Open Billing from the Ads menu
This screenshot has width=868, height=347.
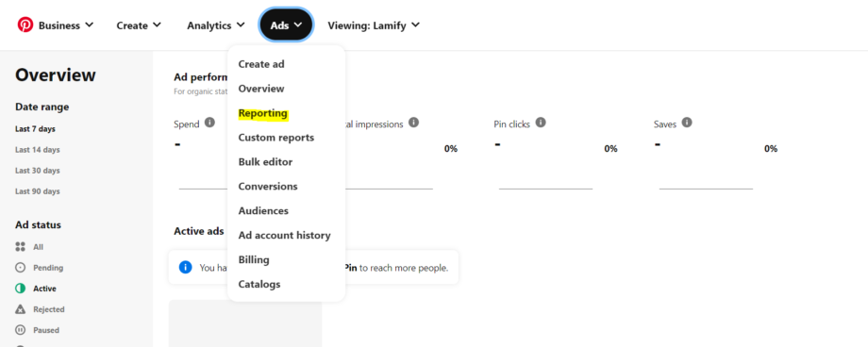click(254, 259)
